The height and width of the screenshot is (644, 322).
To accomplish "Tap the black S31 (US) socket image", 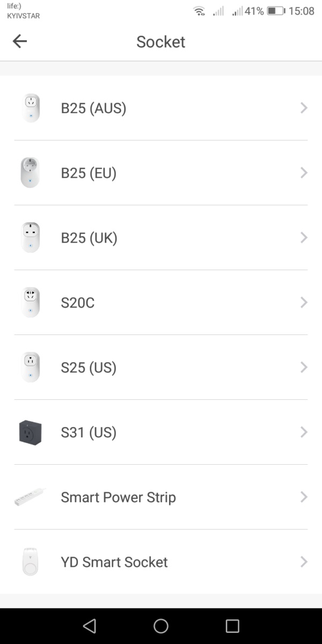I will coord(31,433).
